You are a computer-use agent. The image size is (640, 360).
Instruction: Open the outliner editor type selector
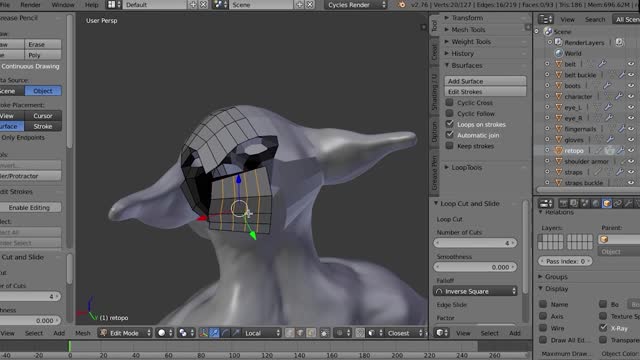click(545, 19)
